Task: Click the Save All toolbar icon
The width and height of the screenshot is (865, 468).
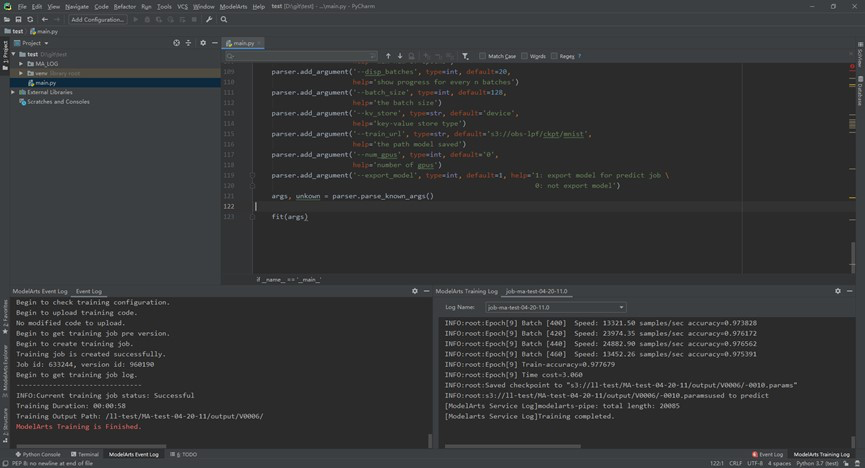Action: point(18,19)
